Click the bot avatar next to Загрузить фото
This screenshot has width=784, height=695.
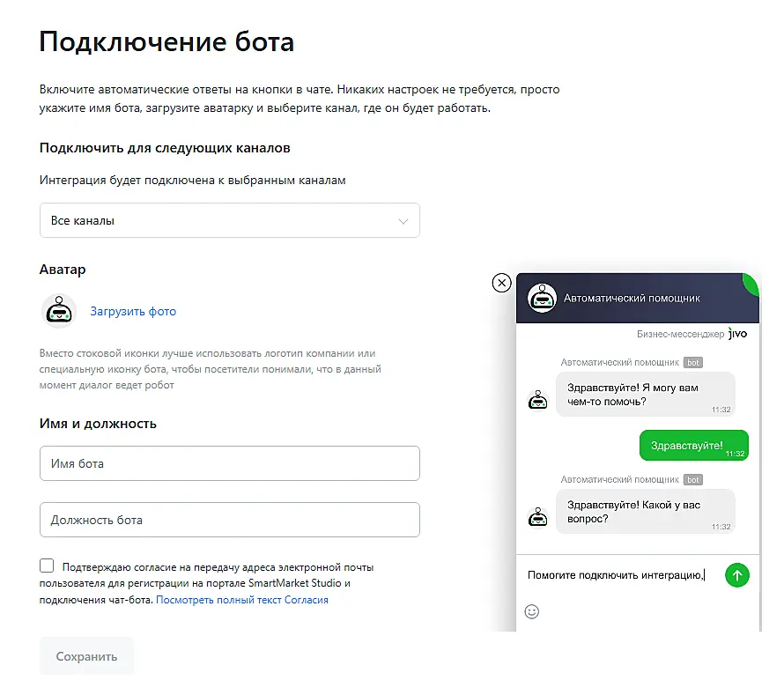tap(59, 311)
